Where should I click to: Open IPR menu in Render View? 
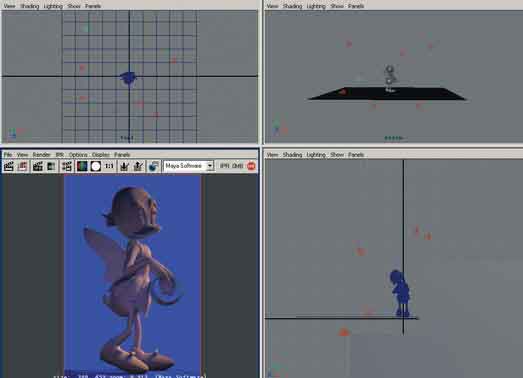pyautogui.click(x=60, y=155)
